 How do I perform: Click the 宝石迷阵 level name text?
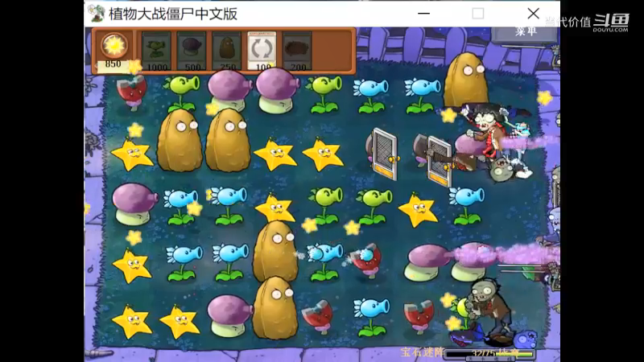(x=422, y=352)
